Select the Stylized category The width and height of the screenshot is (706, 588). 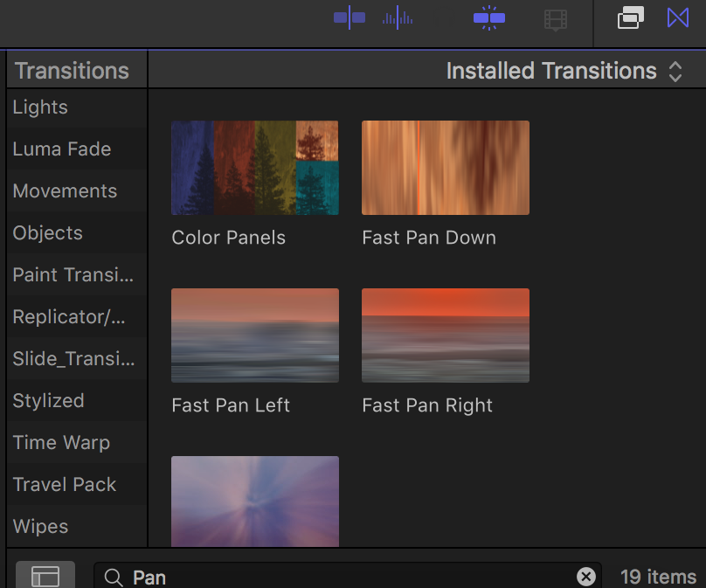pos(48,400)
